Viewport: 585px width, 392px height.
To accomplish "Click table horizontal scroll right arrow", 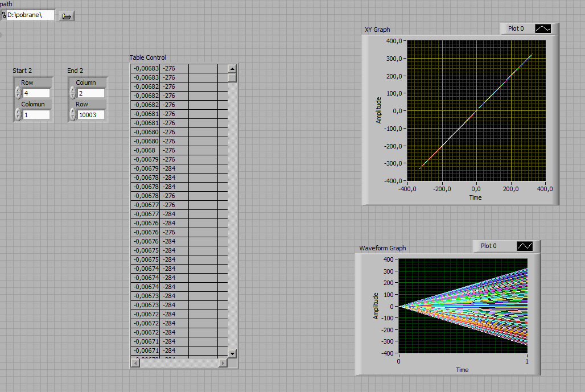I will click(x=223, y=363).
